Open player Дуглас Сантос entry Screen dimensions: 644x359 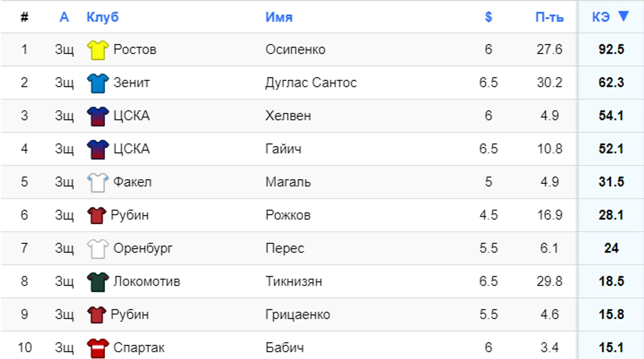pos(311,83)
